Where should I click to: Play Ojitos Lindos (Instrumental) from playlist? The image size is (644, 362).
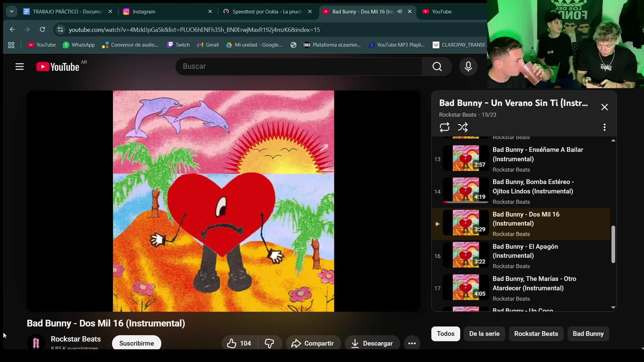click(521, 192)
